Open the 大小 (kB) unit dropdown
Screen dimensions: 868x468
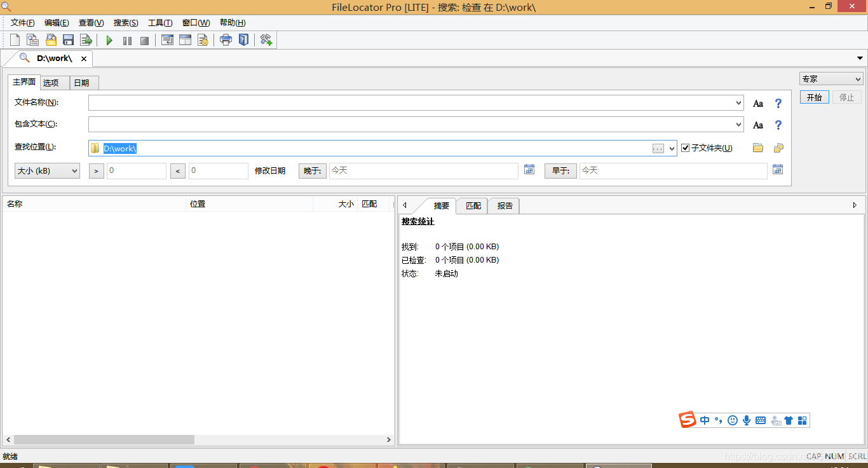click(47, 171)
